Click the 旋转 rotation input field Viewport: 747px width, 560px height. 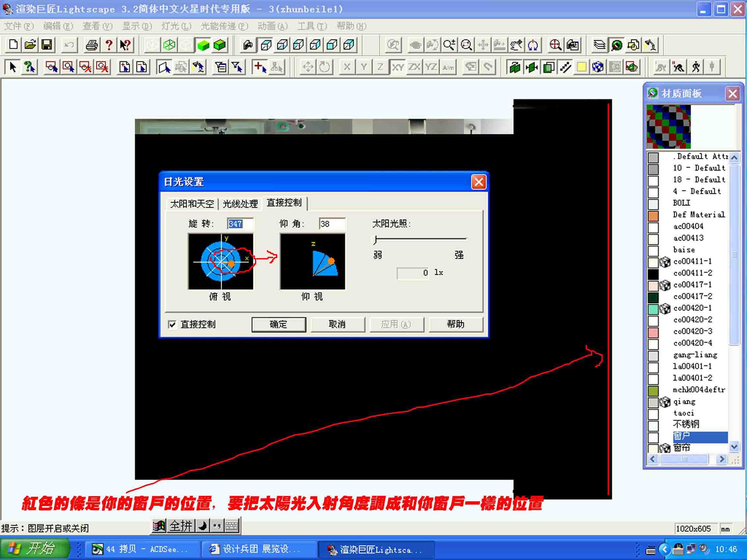240,224
